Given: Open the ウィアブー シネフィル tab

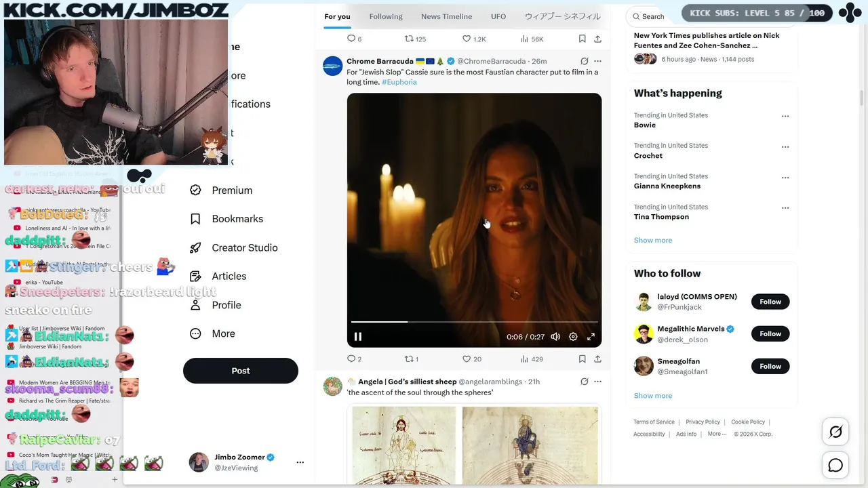Looking at the screenshot, I should coord(562,16).
